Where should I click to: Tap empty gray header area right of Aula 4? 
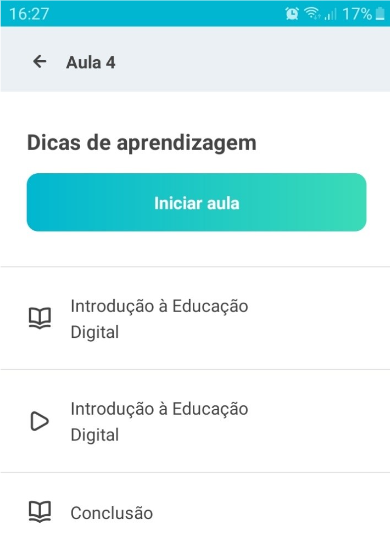(252, 59)
